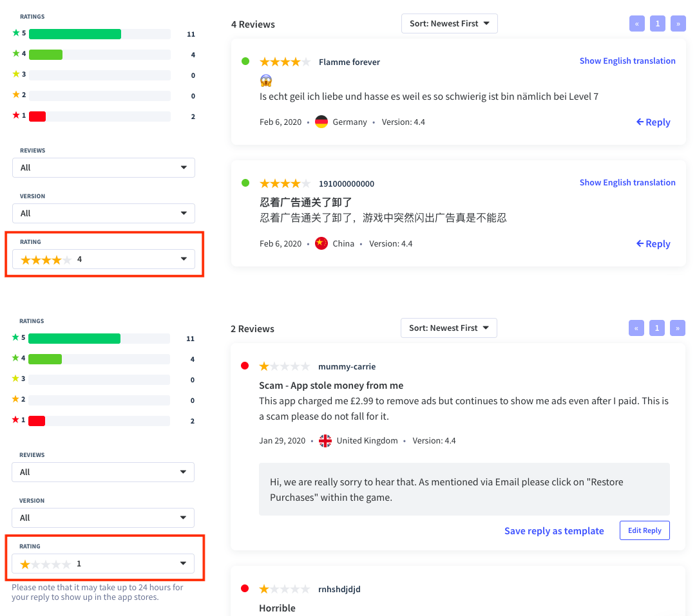Click red status dot beside mummy-carrie
This screenshot has height=616, width=697.
[x=245, y=366]
